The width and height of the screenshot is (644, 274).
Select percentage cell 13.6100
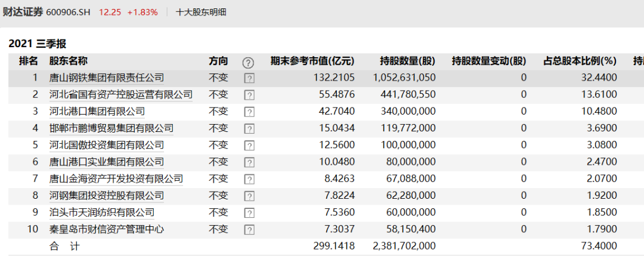(599, 94)
